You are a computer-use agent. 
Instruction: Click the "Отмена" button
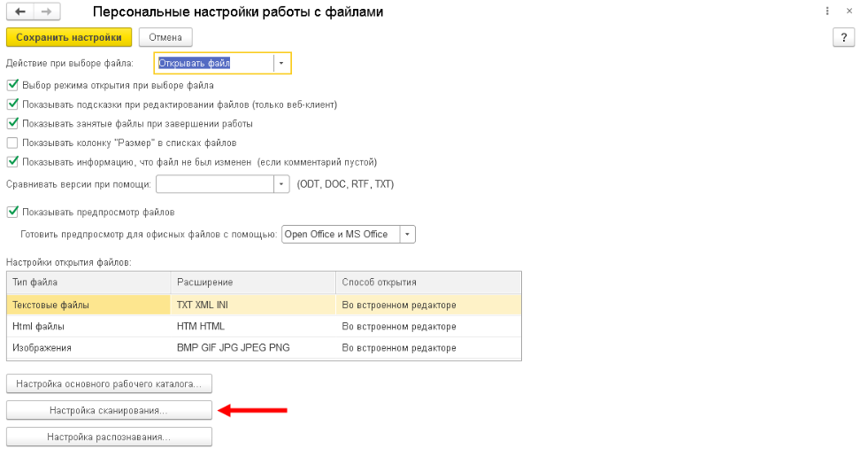165,38
